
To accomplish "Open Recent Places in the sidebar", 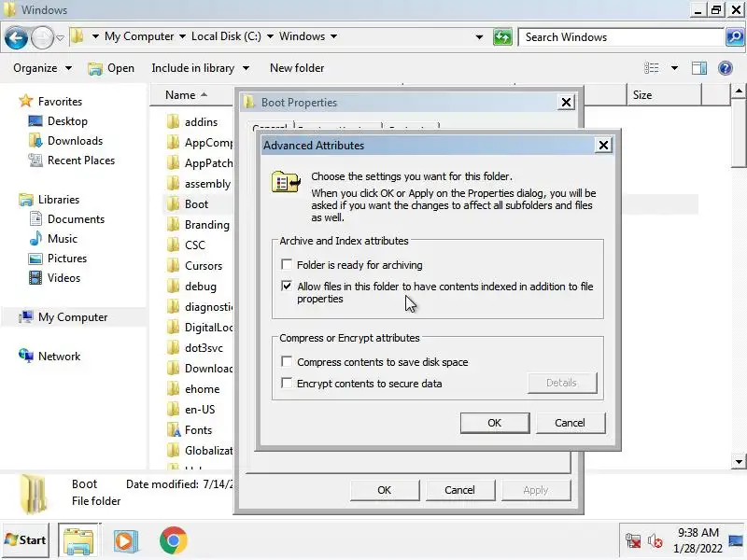I will 81,161.
